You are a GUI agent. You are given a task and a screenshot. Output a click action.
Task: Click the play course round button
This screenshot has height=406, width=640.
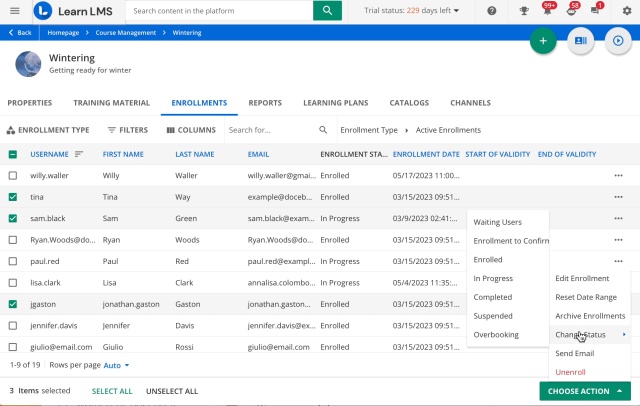coord(618,41)
